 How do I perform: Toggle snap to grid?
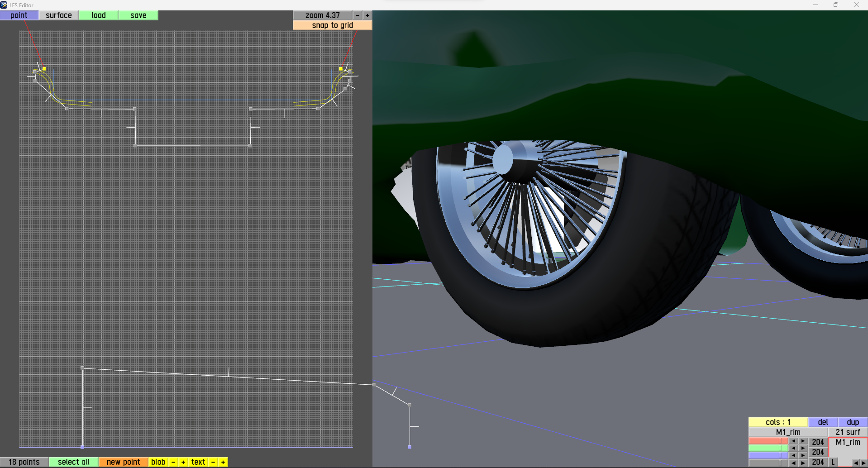tap(333, 25)
